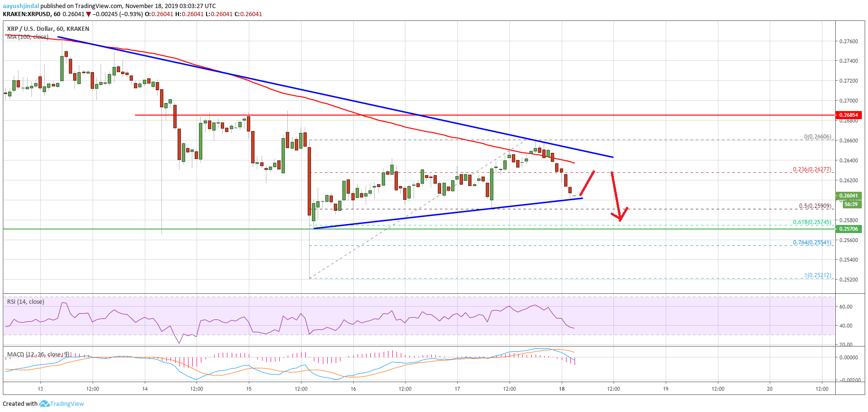868x412 pixels.
Task: Click the XRP / U.S. Dollar chart title
Action: (x=48, y=28)
